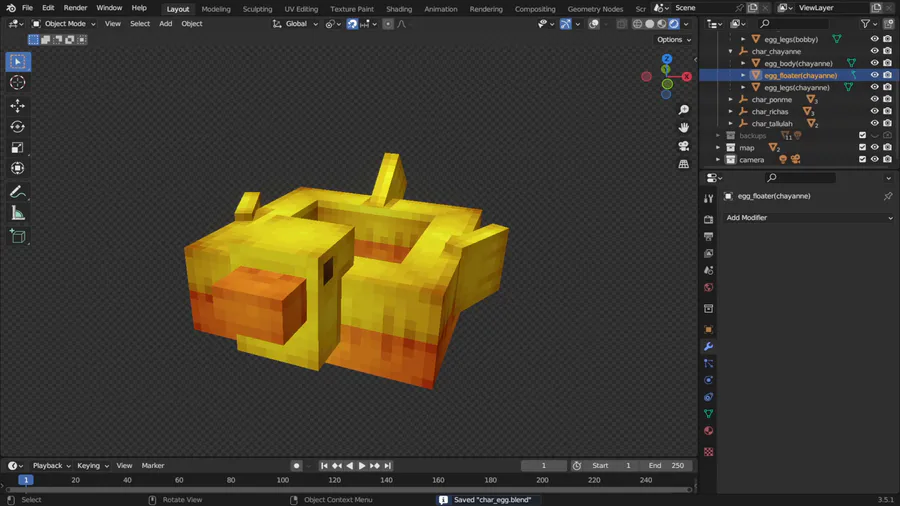
Task: Click the frame 1 playhead marker
Action: point(26,480)
